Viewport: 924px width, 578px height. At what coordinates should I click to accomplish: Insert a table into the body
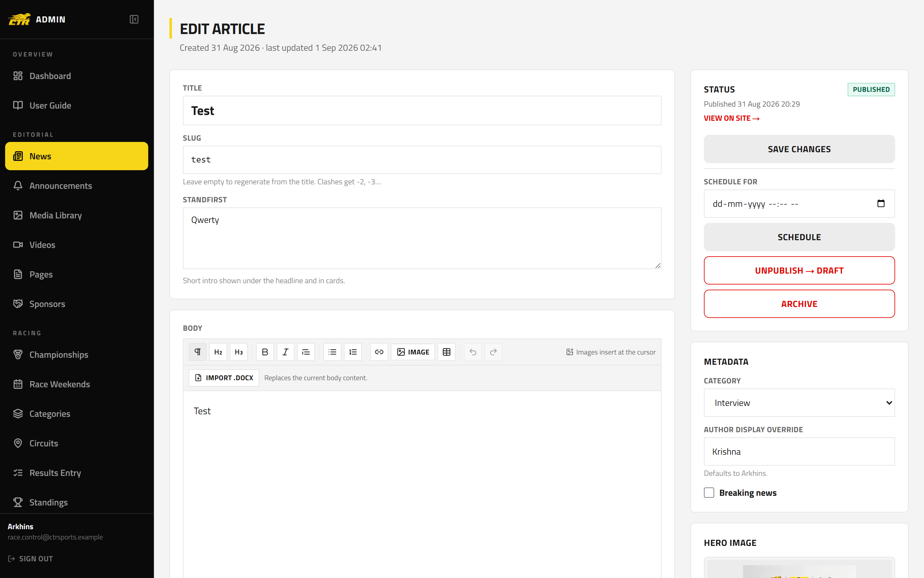446,352
